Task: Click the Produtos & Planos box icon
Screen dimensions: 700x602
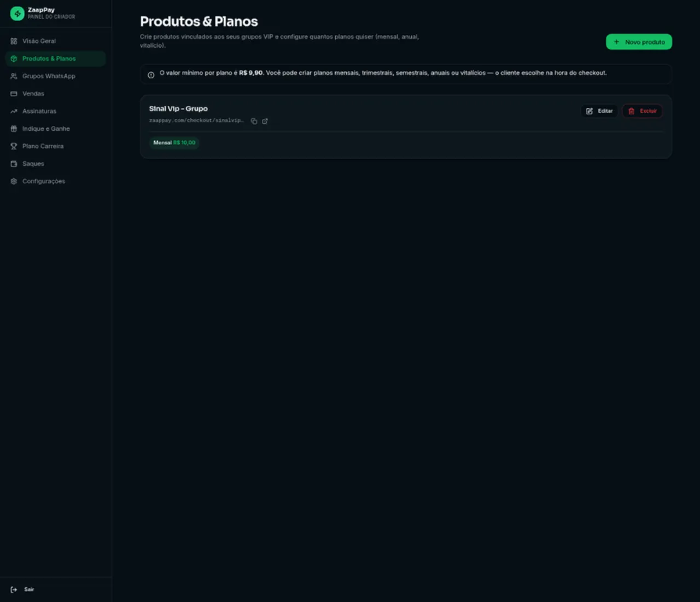Action: (x=14, y=59)
